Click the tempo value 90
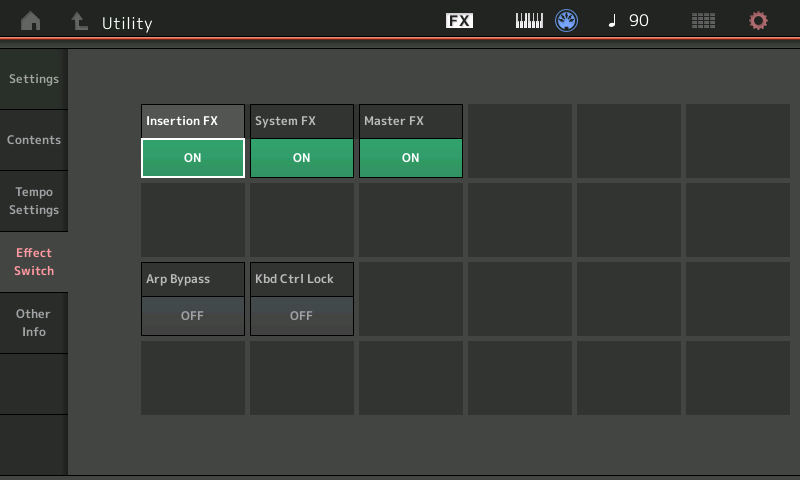Viewport: 800px width, 480px height. (639, 21)
